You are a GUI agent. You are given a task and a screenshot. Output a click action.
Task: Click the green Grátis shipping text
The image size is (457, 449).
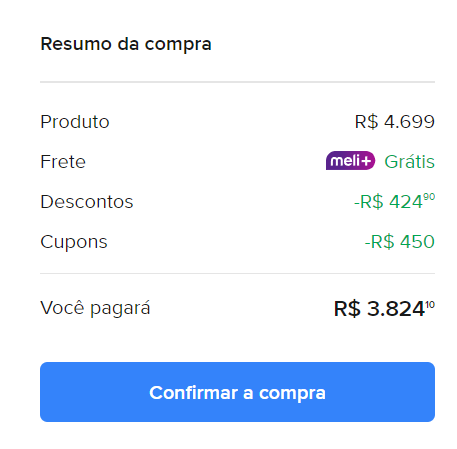(409, 162)
